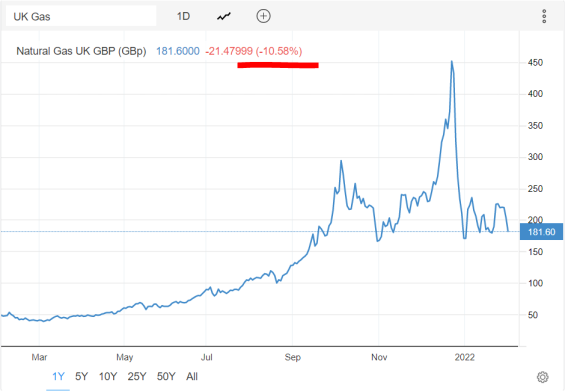This screenshot has width=580, height=391.
Task: Show All historical data range
Action: click(x=192, y=377)
